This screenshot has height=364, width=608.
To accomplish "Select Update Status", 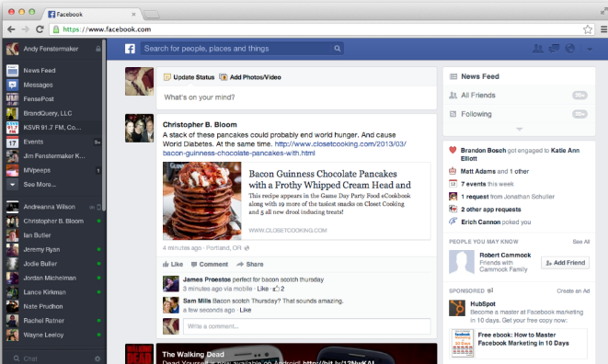I will click(x=189, y=77).
